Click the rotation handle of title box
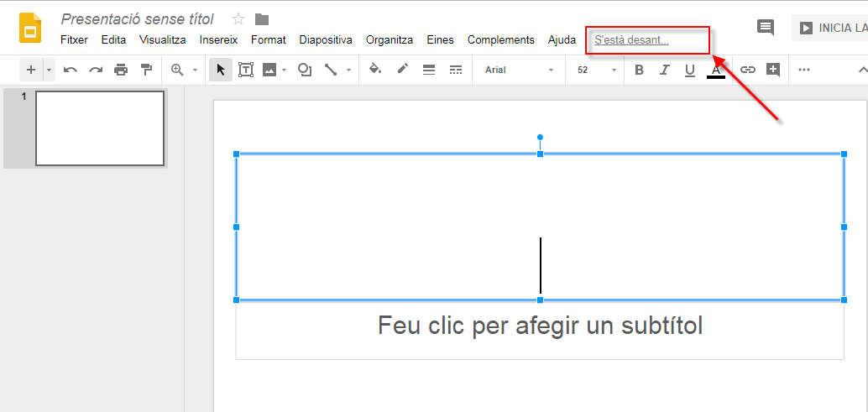Viewport: 868px width, 412px height. (x=541, y=137)
